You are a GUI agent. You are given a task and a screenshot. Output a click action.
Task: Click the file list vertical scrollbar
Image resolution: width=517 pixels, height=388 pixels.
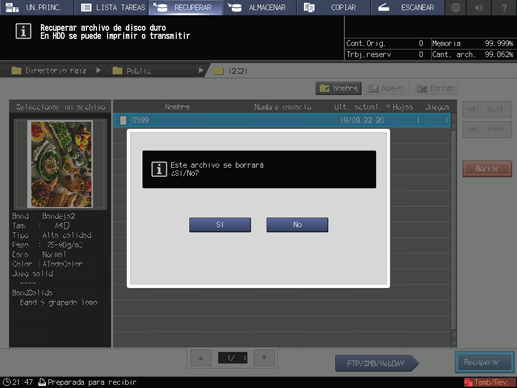(454, 230)
